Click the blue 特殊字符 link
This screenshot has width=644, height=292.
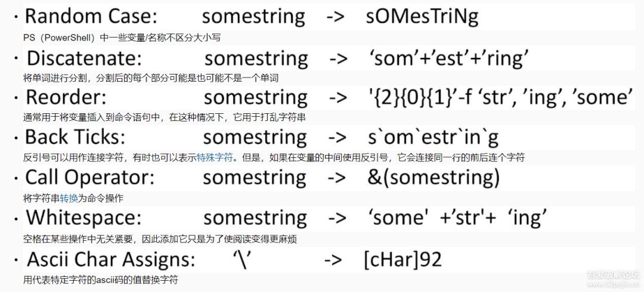point(215,158)
